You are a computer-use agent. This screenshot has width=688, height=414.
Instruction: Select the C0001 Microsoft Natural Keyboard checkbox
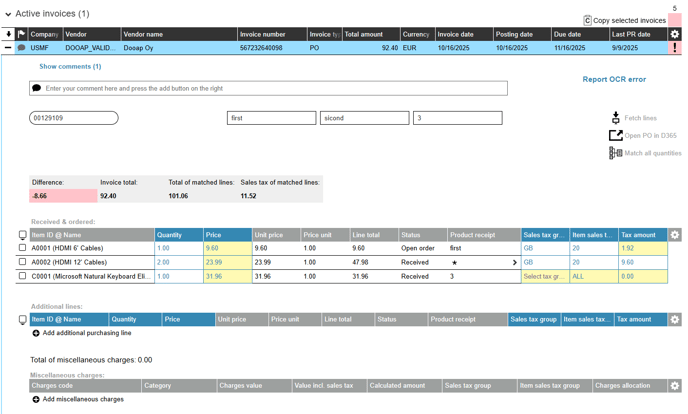(23, 276)
